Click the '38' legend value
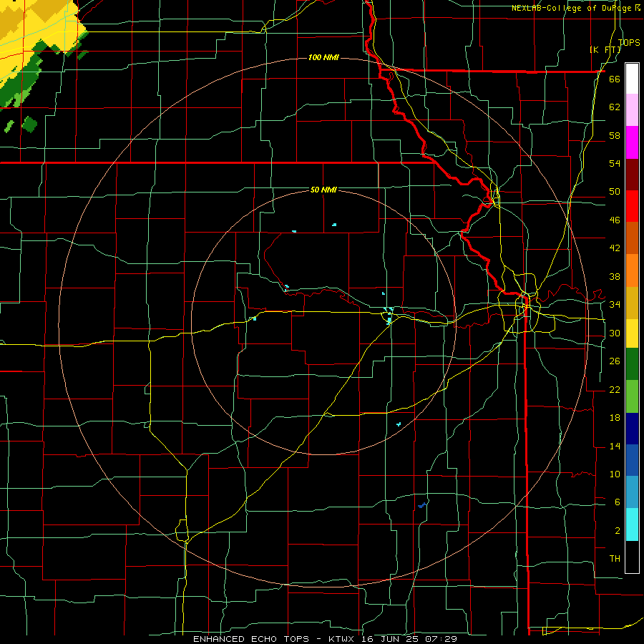Image resolution: width=644 pixels, height=644 pixels. click(x=615, y=276)
